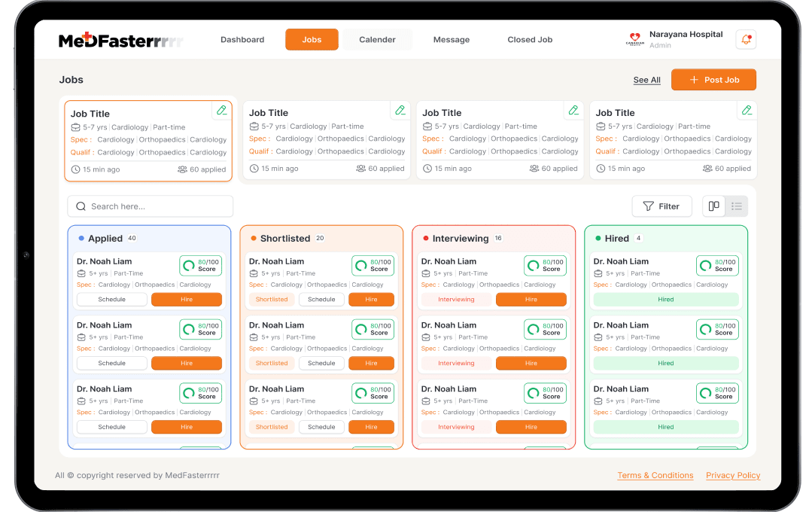
Task: Click the See All link
Action: point(646,80)
